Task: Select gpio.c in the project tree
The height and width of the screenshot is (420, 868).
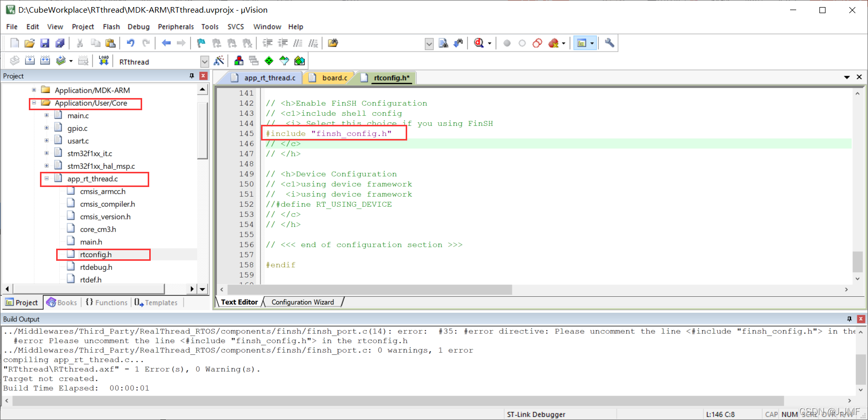Action: tap(77, 128)
